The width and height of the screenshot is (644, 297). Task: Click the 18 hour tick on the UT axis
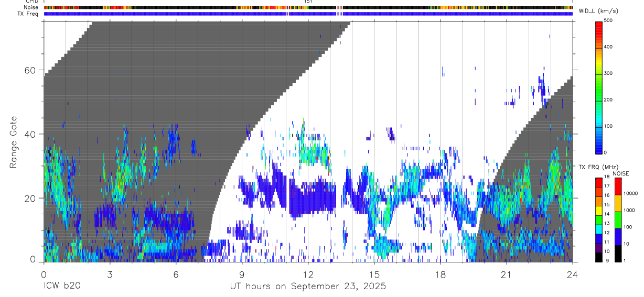pos(441,274)
